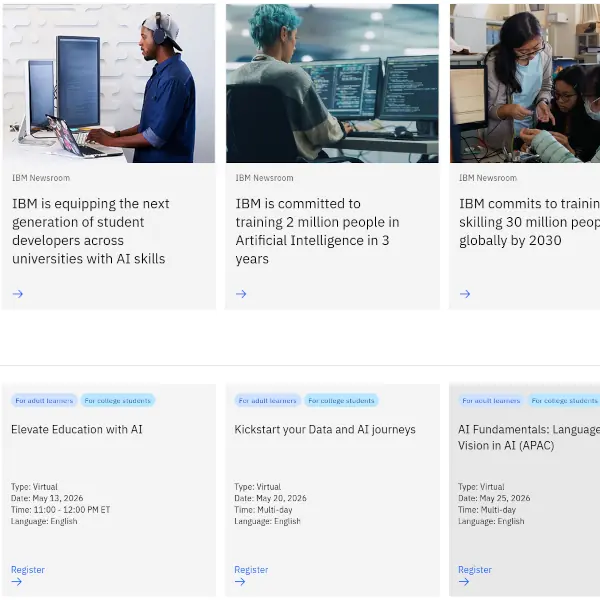Click IBM Newsroom label on 30 million people card
The width and height of the screenshot is (600, 600).
[x=488, y=178]
